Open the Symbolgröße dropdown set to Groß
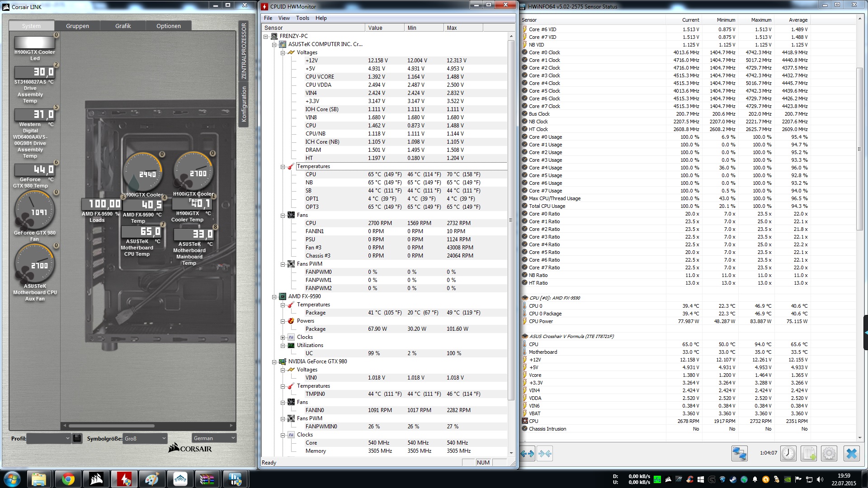868x488 pixels. point(145,438)
